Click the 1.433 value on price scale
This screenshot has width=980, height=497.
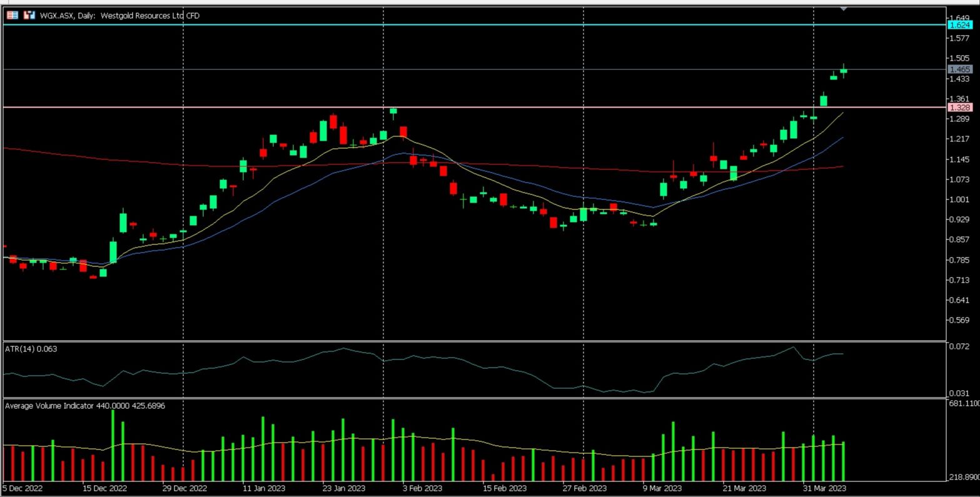coord(960,79)
